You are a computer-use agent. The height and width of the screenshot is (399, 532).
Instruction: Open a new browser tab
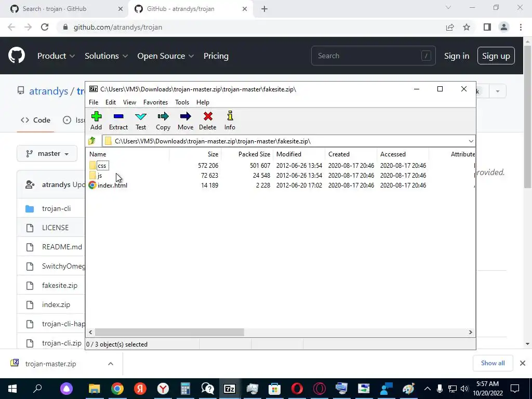click(264, 9)
